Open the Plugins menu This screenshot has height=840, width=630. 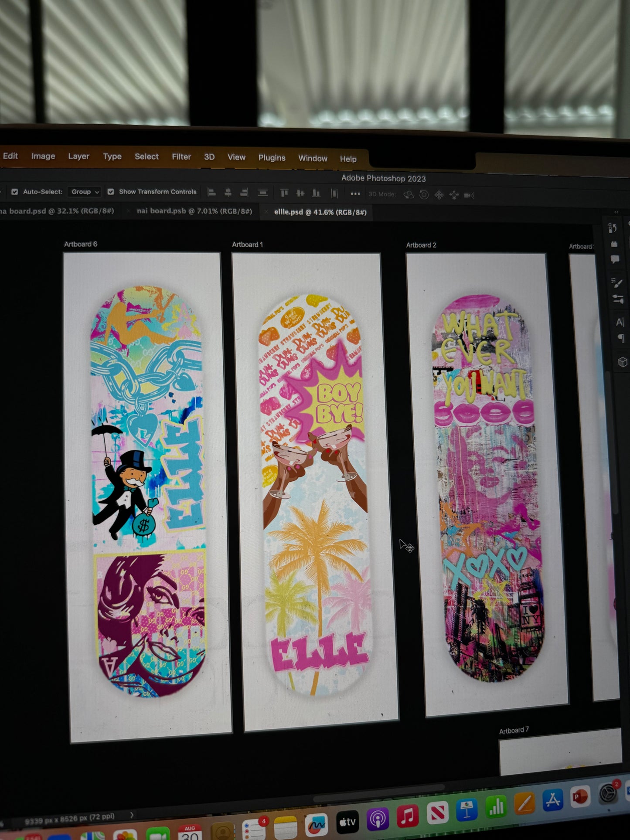tap(272, 158)
